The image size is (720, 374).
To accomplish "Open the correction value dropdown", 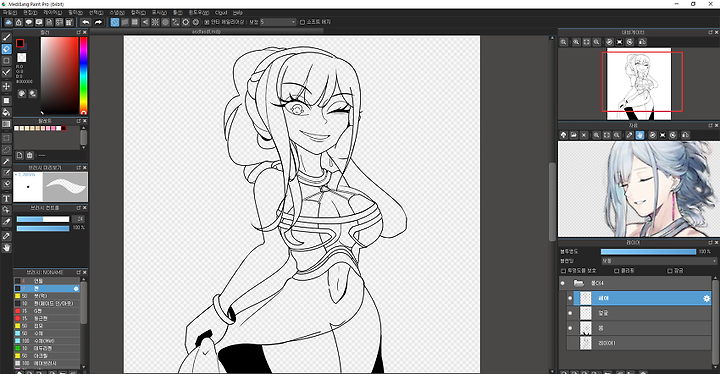I will [x=278, y=22].
